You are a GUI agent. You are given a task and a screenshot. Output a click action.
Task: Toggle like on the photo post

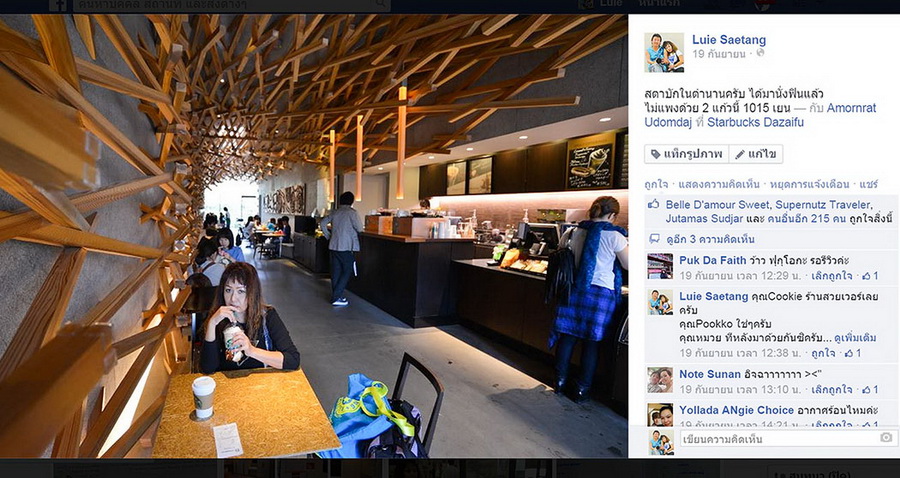pyautogui.click(x=655, y=184)
